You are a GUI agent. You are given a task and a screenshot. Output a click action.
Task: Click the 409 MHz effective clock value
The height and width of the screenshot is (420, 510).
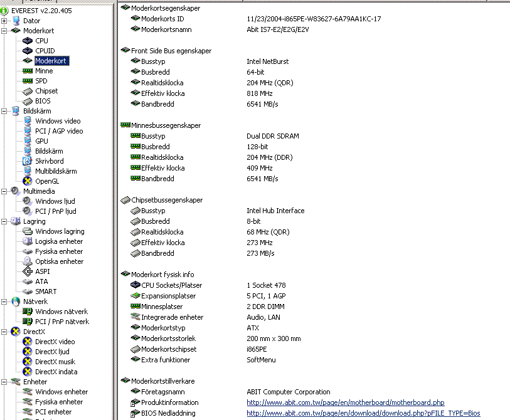click(260, 168)
